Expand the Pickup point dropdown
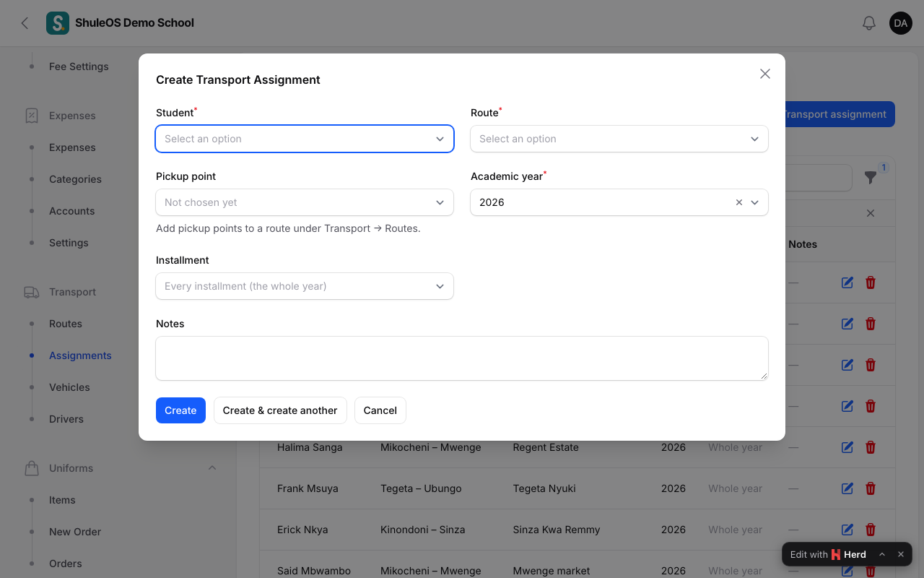The width and height of the screenshot is (924, 578). [305, 202]
